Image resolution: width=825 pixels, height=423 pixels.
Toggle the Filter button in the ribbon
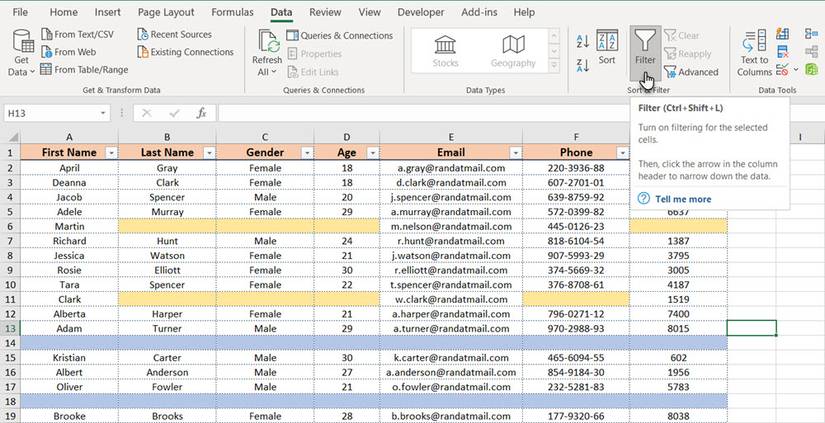pos(644,48)
